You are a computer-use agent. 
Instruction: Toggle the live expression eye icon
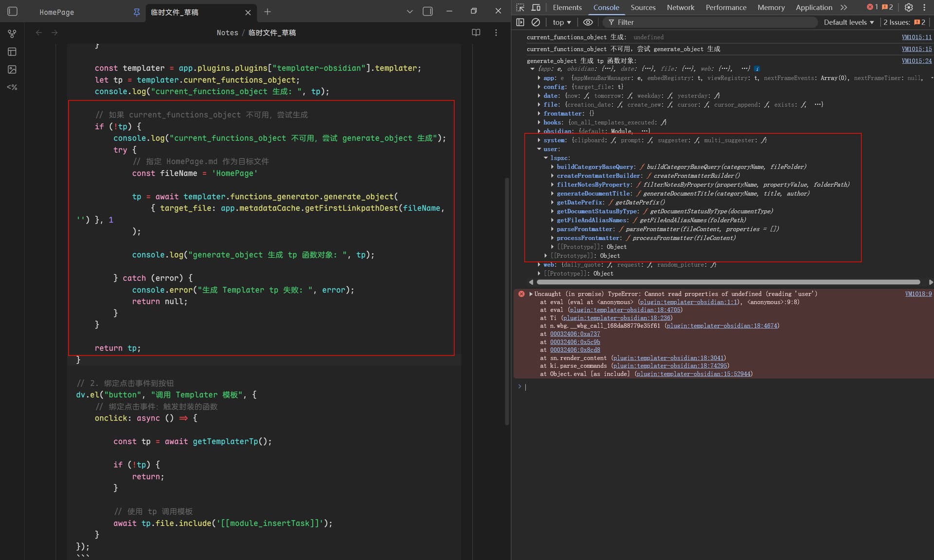[588, 22]
